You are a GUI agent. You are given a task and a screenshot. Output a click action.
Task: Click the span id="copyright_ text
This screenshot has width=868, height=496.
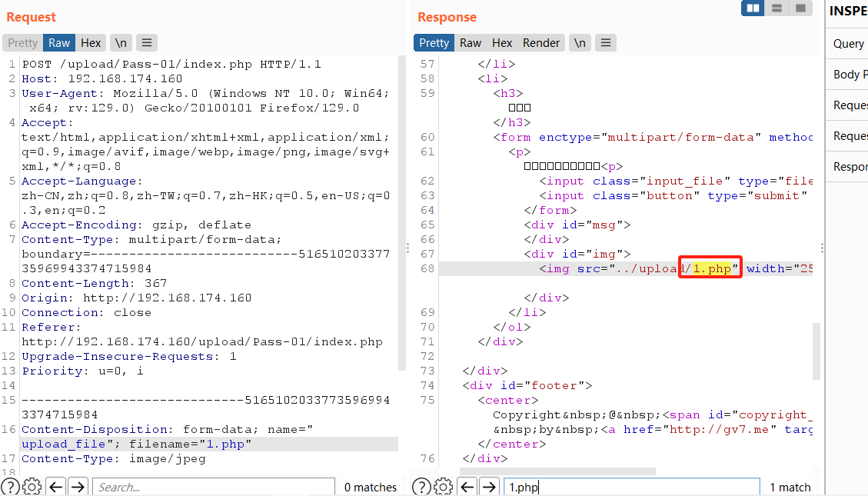click(x=737, y=415)
